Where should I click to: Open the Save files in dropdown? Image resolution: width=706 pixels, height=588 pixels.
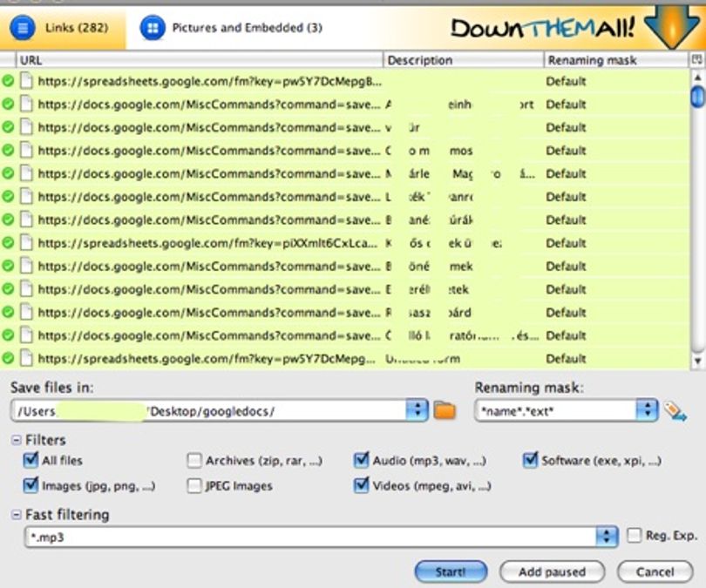point(417,409)
